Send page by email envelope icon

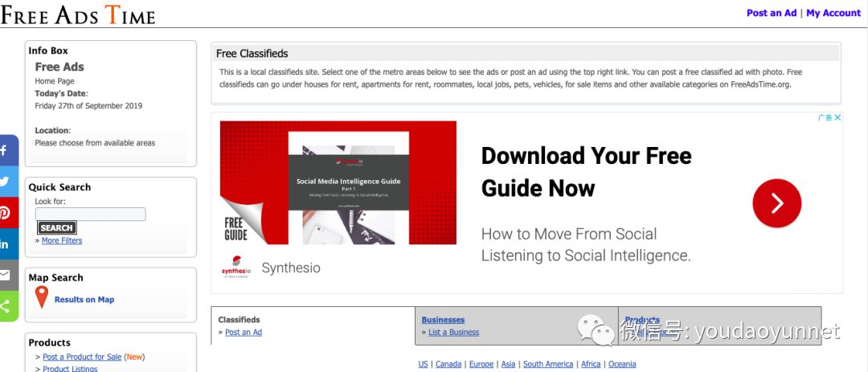pos(5,275)
